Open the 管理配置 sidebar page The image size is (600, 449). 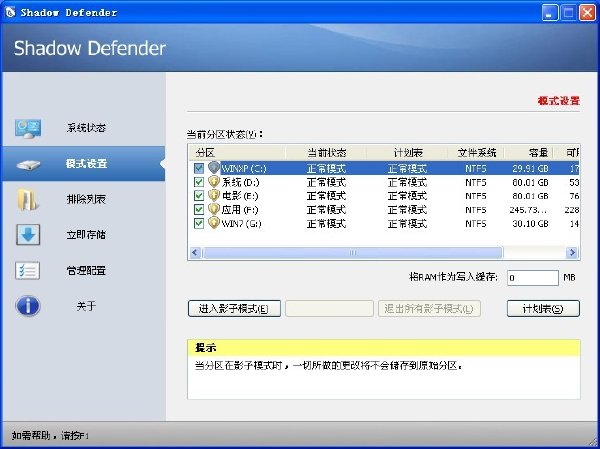(x=86, y=271)
